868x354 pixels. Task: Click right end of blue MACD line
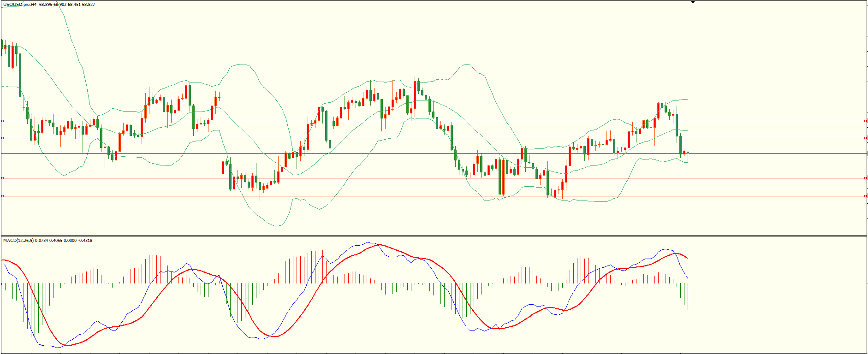tap(688, 278)
